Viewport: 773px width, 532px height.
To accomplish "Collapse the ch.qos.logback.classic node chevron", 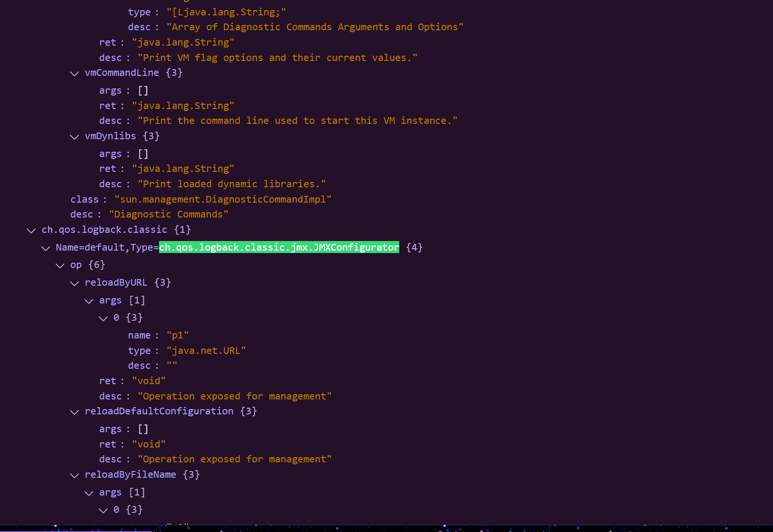I will [x=31, y=230].
